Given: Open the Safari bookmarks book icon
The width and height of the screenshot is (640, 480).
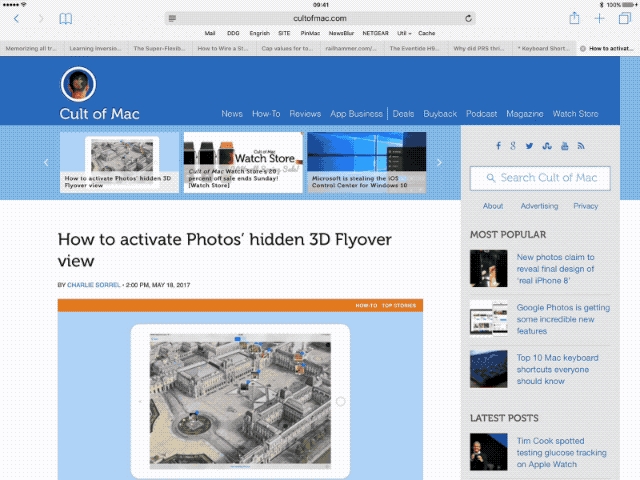Looking at the screenshot, I should point(66,19).
